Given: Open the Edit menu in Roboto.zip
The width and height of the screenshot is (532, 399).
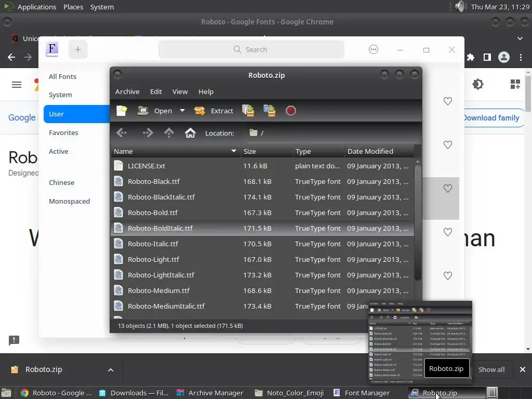Looking at the screenshot, I should tap(156, 91).
